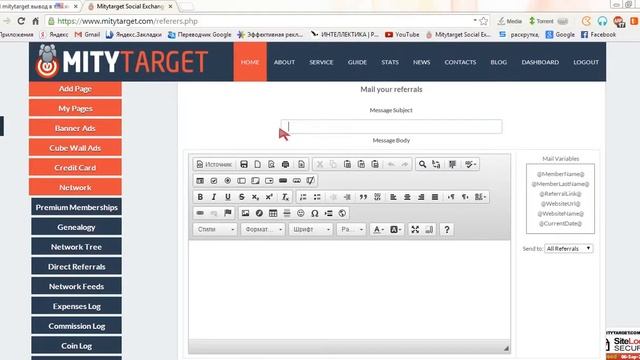The width and height of the screenshot is (640, 360).
Task: Insert a numbered list
Action: pyautogui.click(x=303, y=197)
